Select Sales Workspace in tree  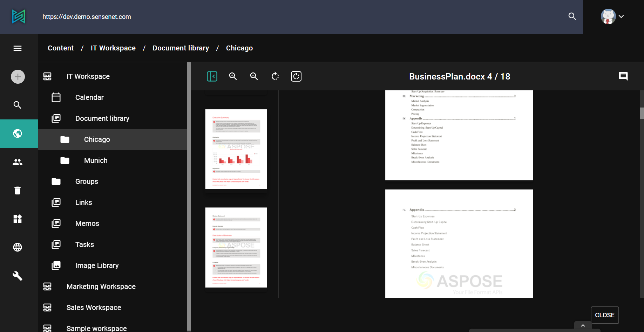pos(112,307)
